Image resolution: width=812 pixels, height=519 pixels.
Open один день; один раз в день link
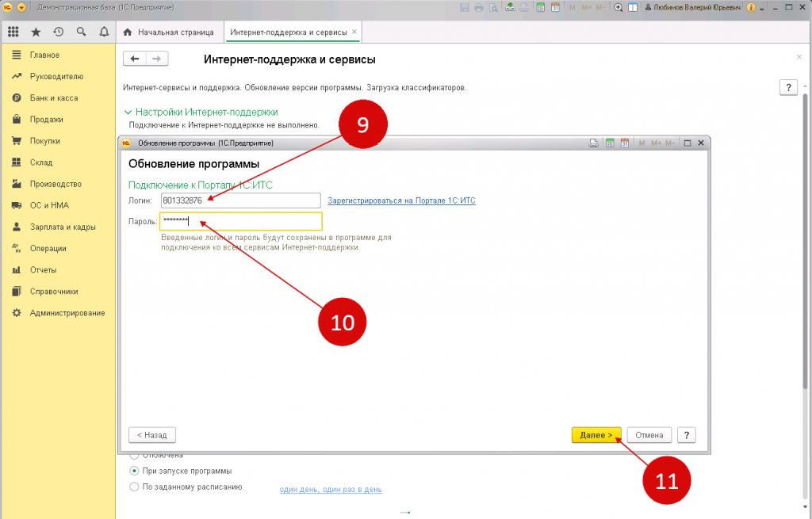(331, 490)
